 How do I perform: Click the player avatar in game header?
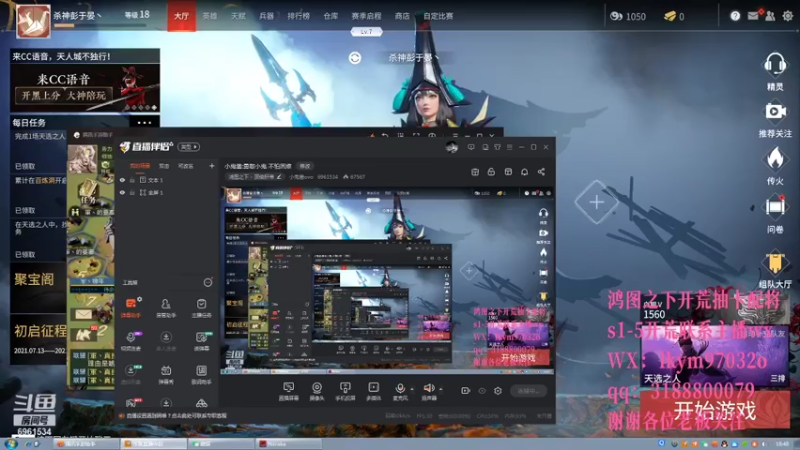click(34, 21)
